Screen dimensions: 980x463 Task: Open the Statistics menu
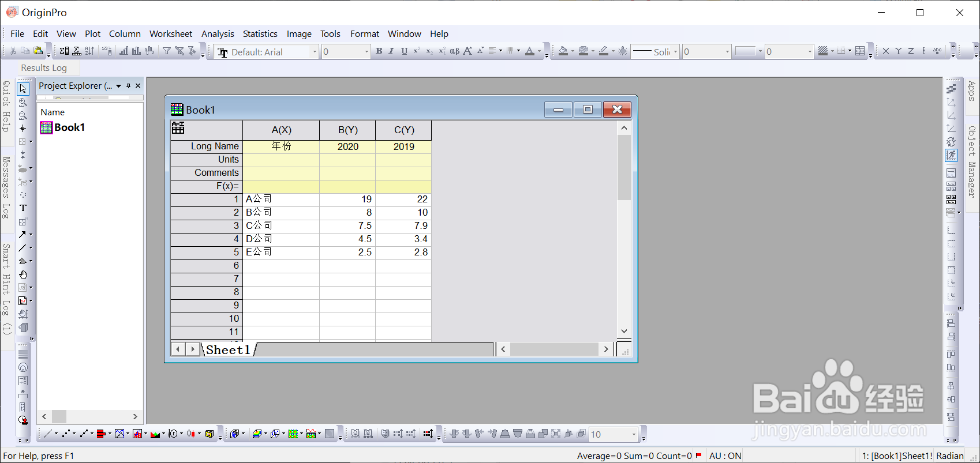point(260,33)
